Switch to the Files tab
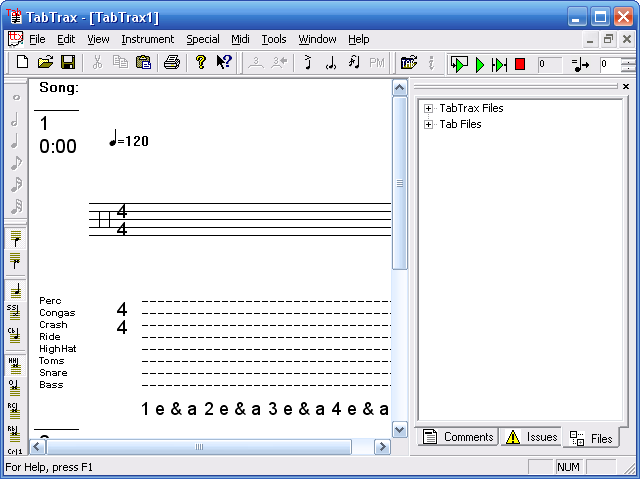 (591, 438)
